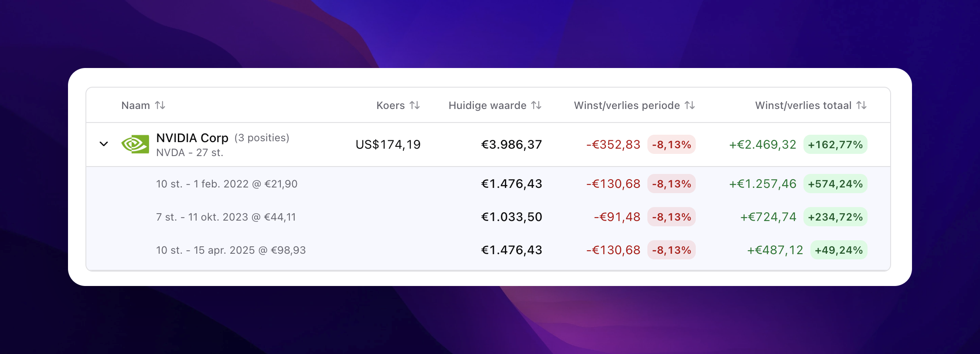This screenshot has height=354, width=980.
Task: Click sort arrows icon next to Koers
Action: click(x=415, y=106)
